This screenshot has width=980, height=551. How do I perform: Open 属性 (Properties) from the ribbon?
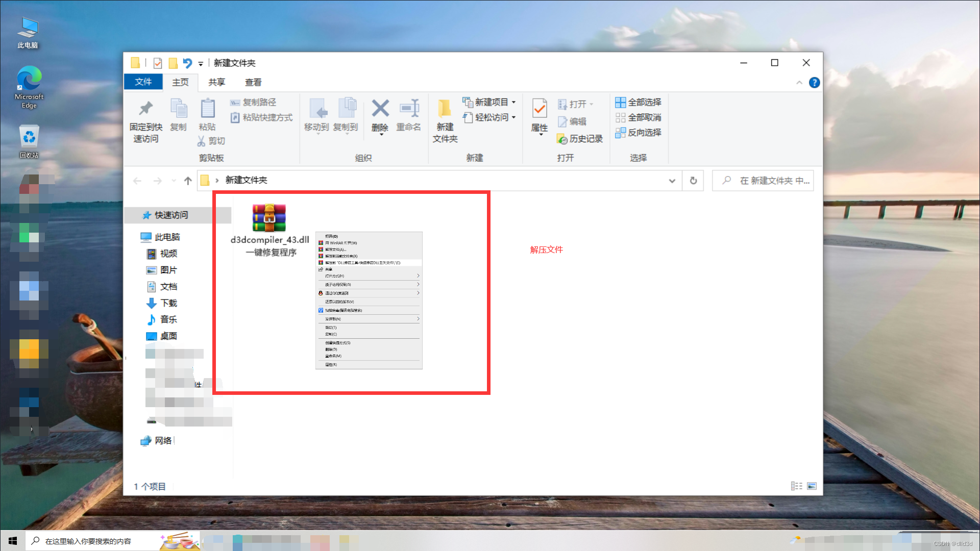(x=538, y=116)
